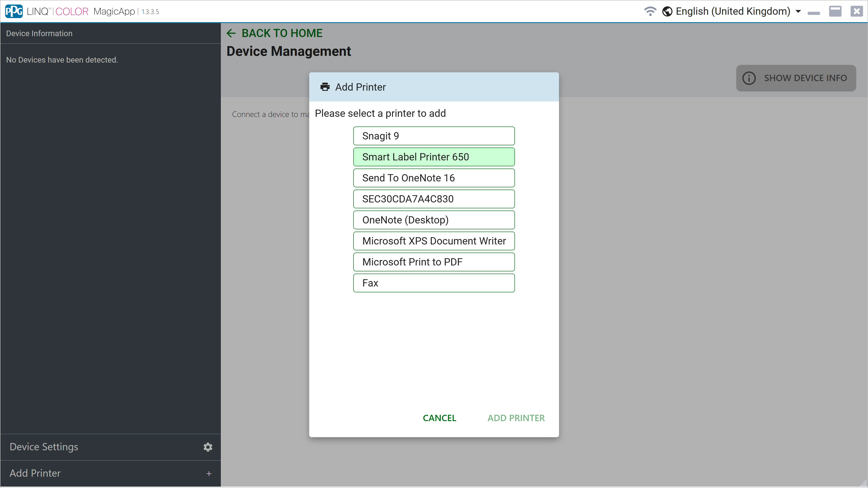Click the globe language icon
The image size is (868, 488).
coord(667,12)
